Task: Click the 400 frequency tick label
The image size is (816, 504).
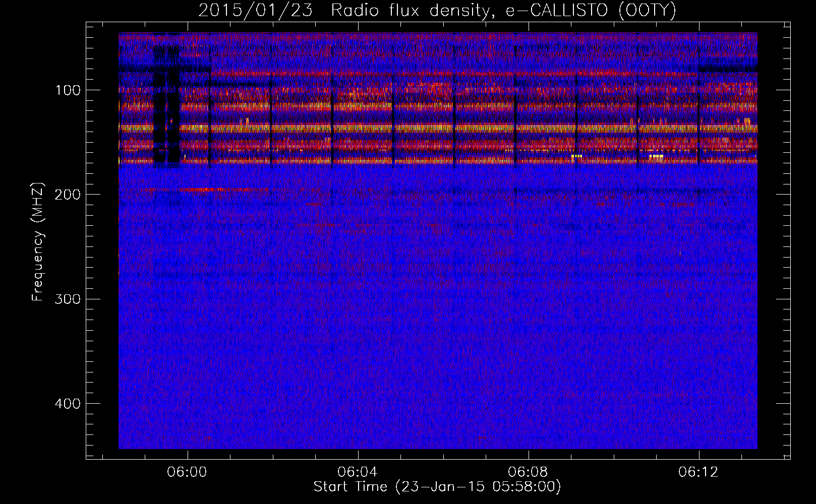Action: click(67, 404)
